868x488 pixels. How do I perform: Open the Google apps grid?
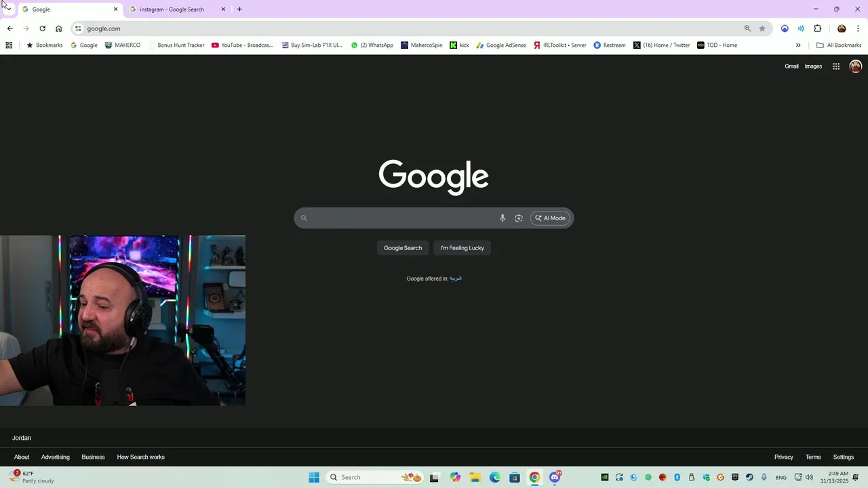836,66
